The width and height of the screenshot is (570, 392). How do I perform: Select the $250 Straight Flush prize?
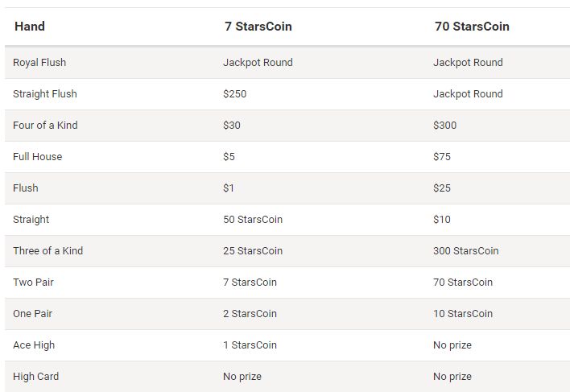tap(235, 94)
